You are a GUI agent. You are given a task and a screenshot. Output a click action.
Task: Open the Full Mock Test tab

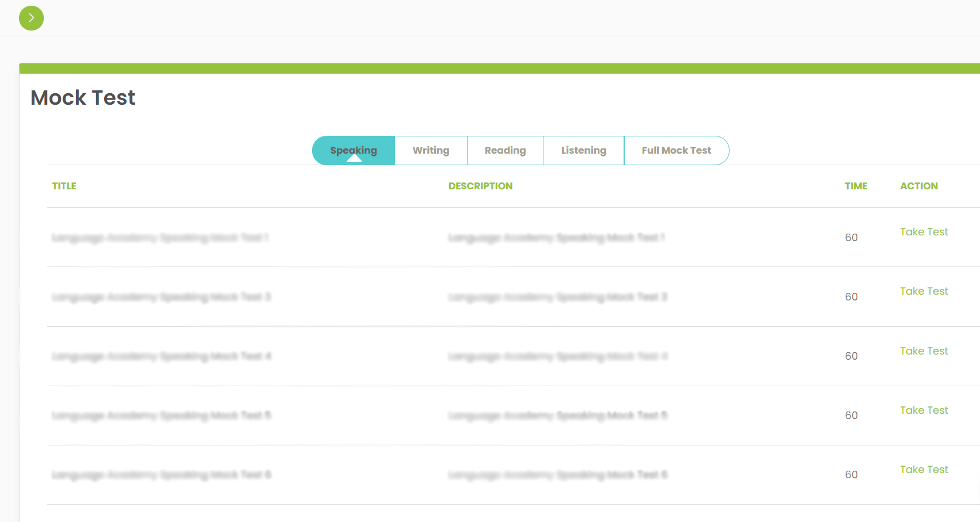tap(677, 150)
